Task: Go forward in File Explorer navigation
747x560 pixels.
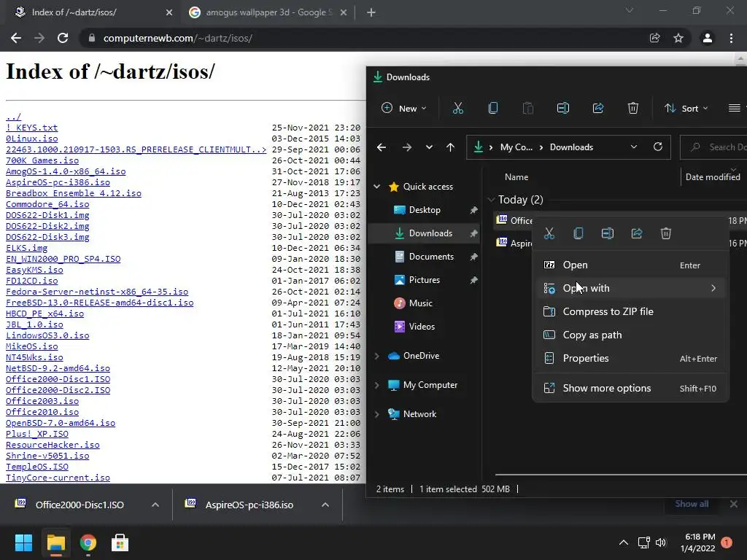Action: pyautogui.click(x=407, y=147)
